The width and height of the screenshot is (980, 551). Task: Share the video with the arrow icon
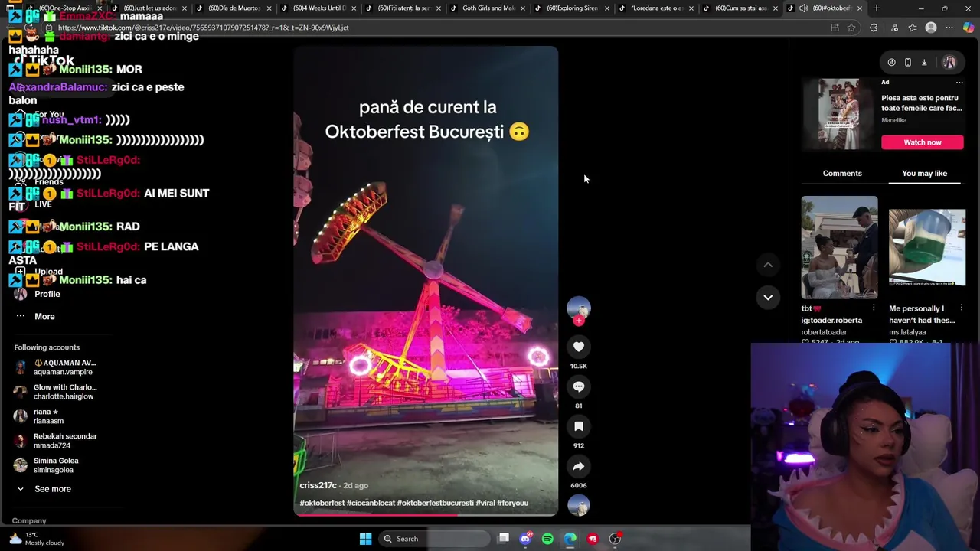579,466
